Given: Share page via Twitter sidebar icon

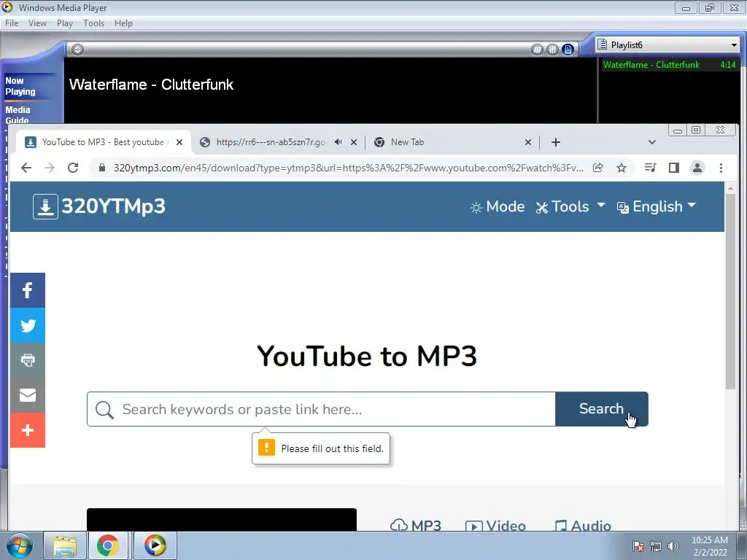Looking at the screenshot, I should pos(28,325).
